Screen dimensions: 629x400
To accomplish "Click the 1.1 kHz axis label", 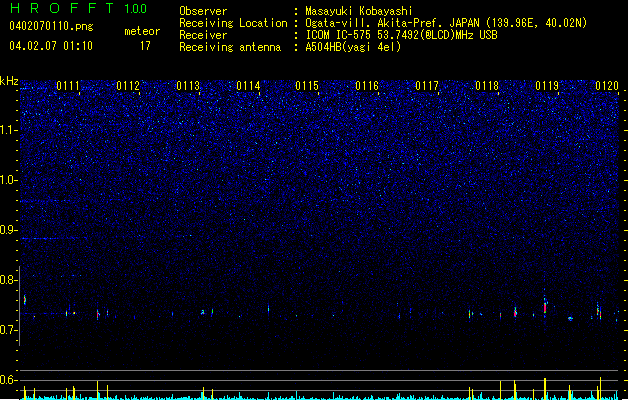I will coord(9,130).
